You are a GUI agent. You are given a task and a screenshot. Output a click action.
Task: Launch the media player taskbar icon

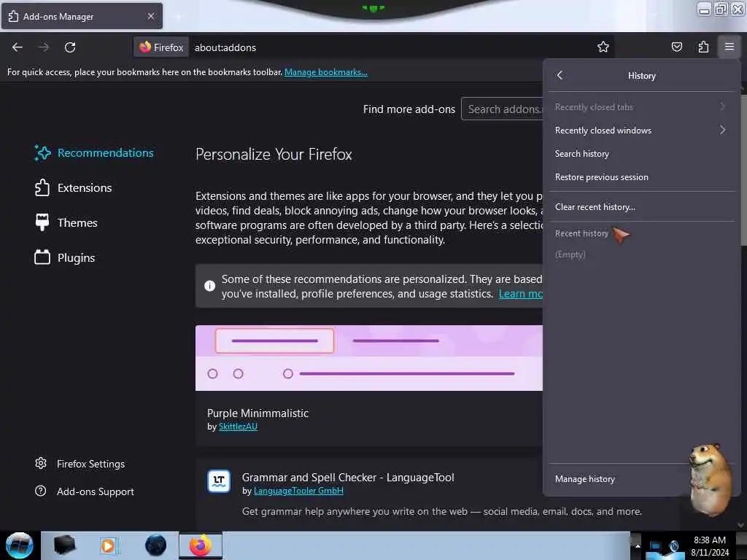109,545
